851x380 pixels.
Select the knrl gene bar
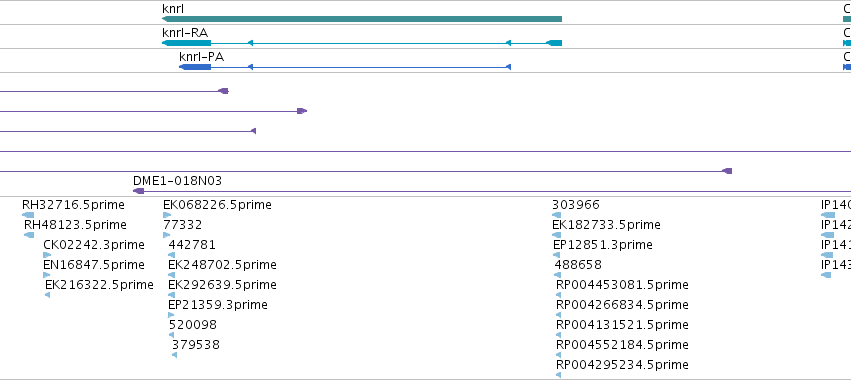pyautogui.click(x=362, y=19)
